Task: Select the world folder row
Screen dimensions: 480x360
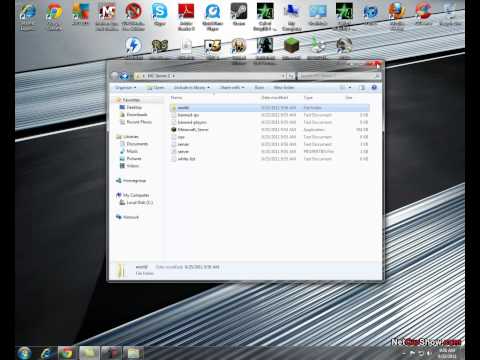Action: (269, 108)
